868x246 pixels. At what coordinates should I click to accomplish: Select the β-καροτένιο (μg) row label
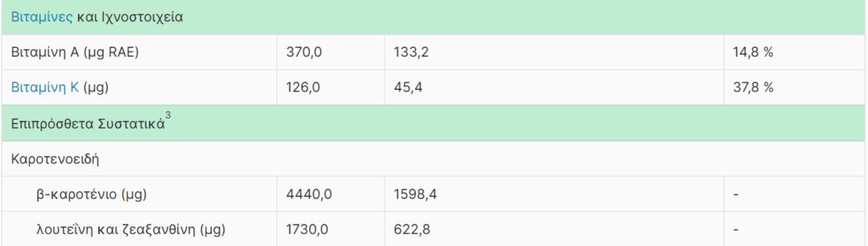click(x=92, y=195)
